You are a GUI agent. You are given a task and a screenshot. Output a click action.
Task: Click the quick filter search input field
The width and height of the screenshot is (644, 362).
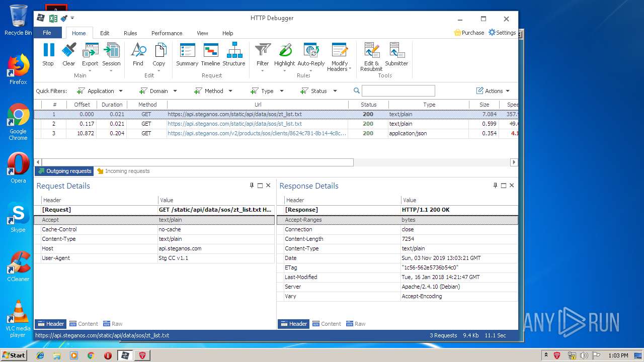398,91
